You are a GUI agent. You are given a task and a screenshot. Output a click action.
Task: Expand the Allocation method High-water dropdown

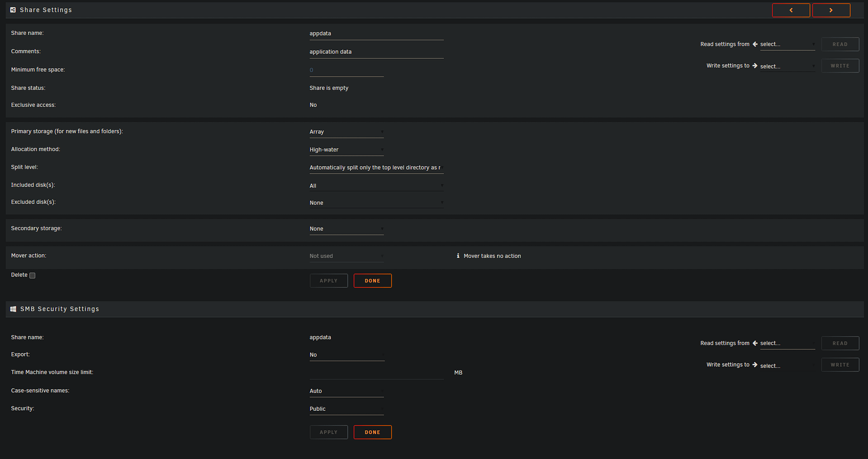point(346,150)
